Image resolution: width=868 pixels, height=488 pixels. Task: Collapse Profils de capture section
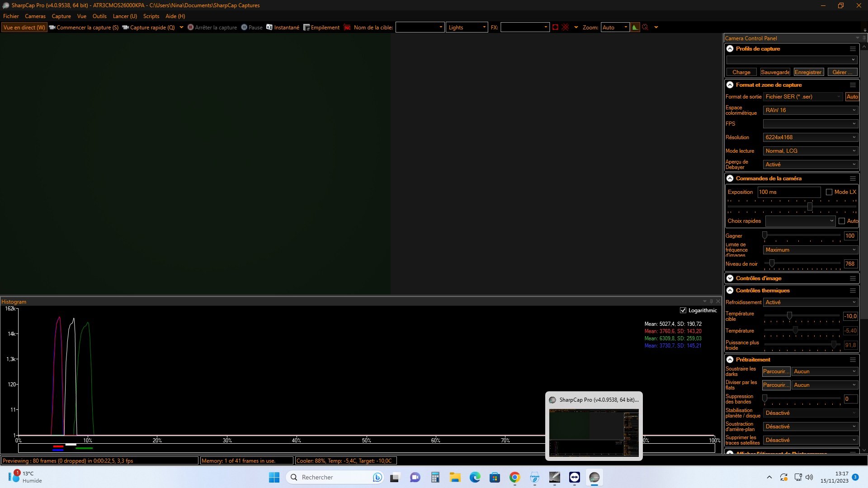730,49
